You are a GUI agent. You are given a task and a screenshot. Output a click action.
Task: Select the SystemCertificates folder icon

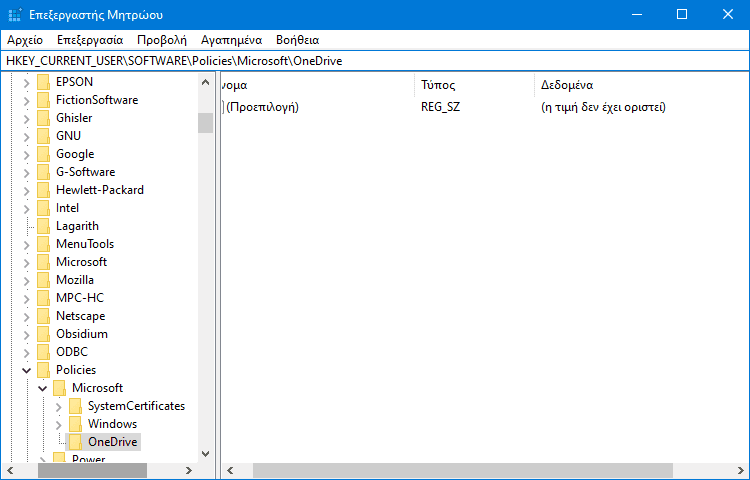click(76, 406)
